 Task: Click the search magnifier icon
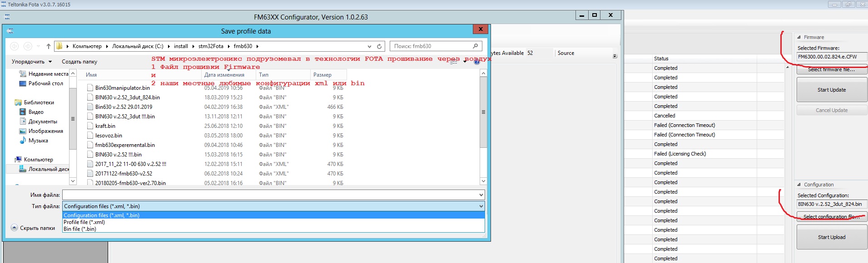point(475,46)
